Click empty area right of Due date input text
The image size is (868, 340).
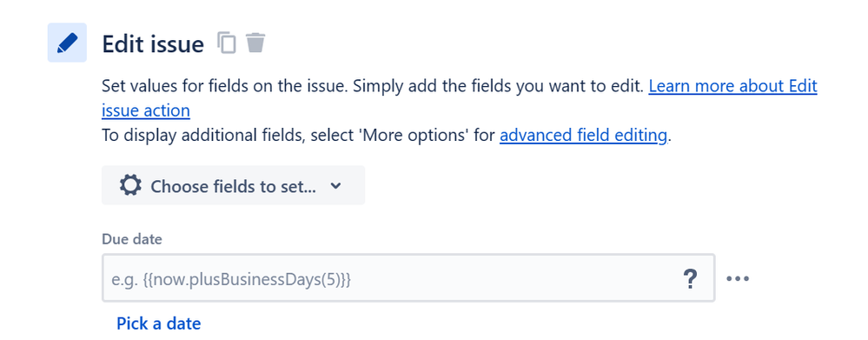tap(515, 279)
